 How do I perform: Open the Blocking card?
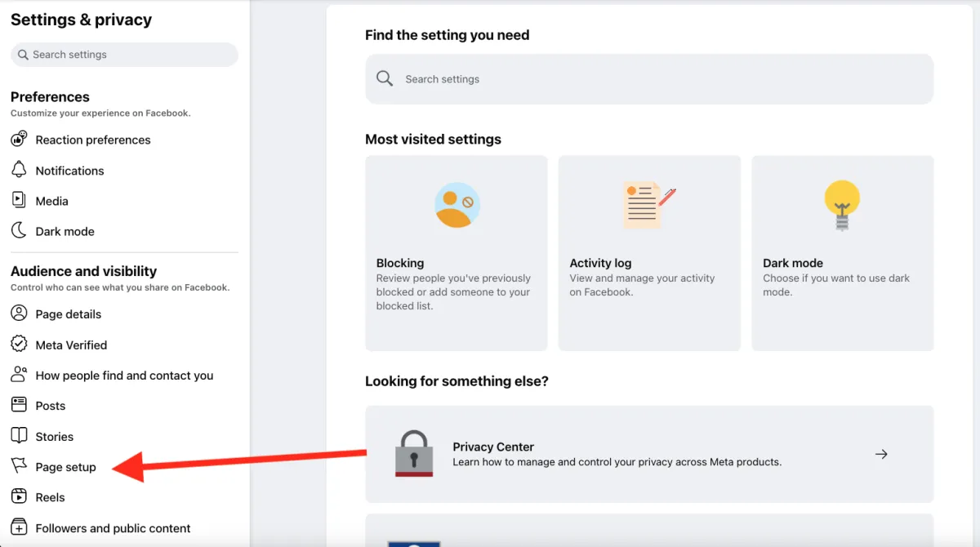coord(457,253)
